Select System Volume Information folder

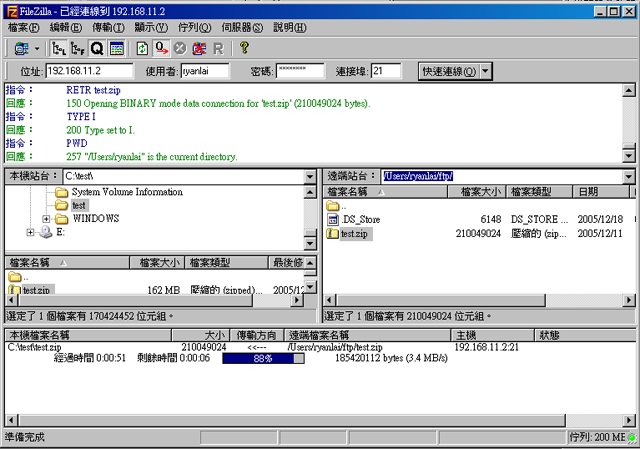[127, 192]
